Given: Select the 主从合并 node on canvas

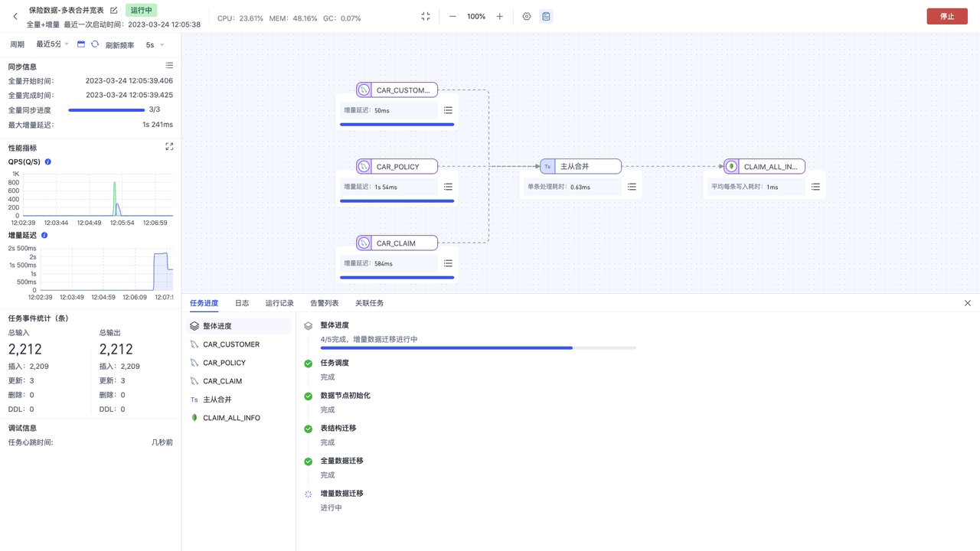Looking at the screenshot, I should [580, 166].
